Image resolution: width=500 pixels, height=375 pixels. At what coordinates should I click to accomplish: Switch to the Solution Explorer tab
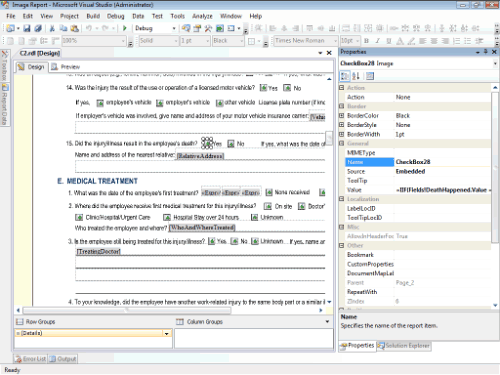pos(404,346)
